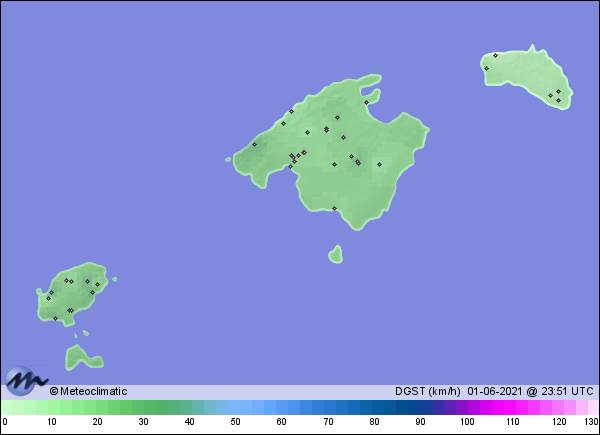This screenshot has height=435, width=600.
Task: Select the southernmost station marker on Mallorca
Action: (x=334, y=209)
